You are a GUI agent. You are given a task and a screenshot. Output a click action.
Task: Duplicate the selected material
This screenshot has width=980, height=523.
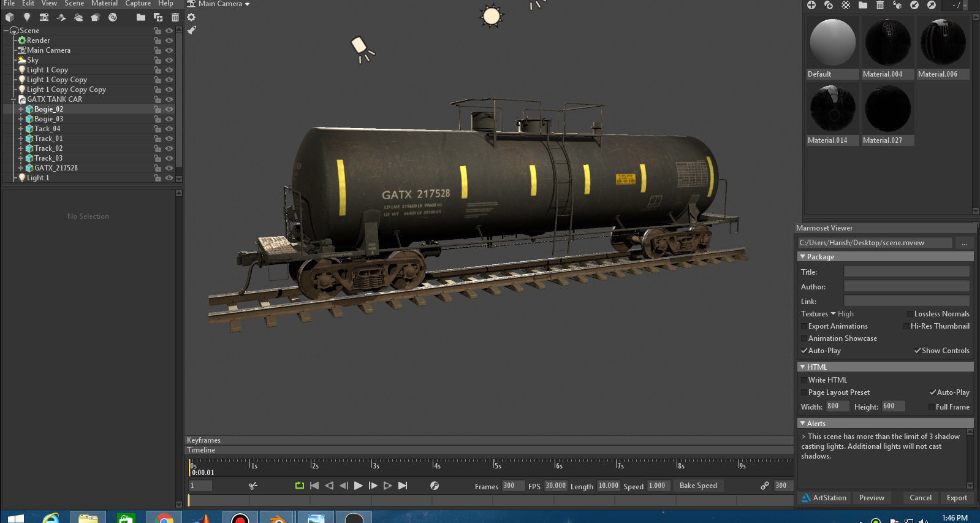click(829, 5)
